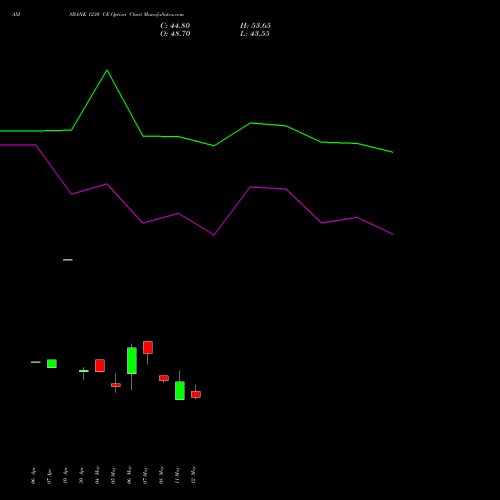Click the purple line's lowest right endpoint

coord(393,234)
